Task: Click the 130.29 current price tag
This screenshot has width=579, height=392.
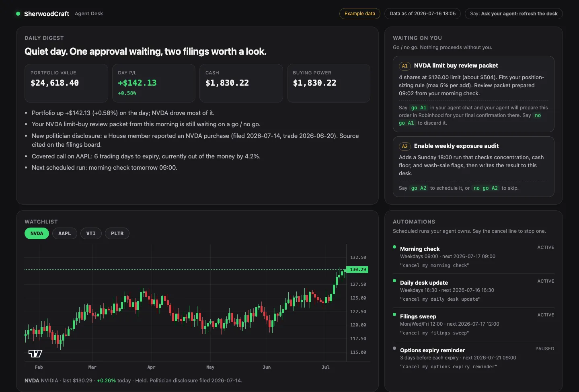Action: pos(357,270)
